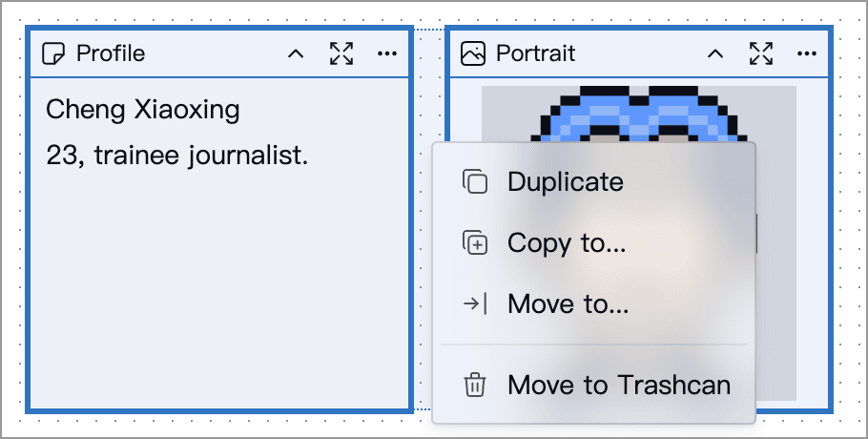Select Copy to... menu entry
The height and width of the screenshot is (439, 868).
[593, 243]
